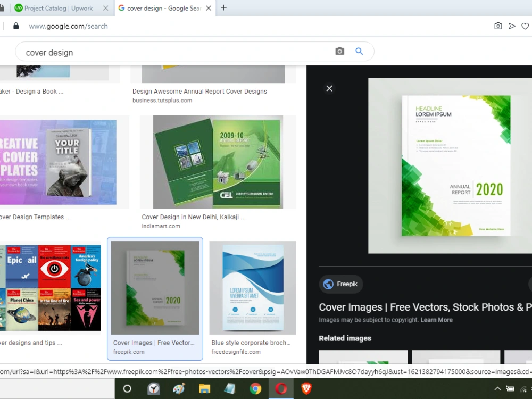This screenshot has height=399, width=532.
Task: Launch Brave browser from taskbar
Action: [x=306, y=389]
